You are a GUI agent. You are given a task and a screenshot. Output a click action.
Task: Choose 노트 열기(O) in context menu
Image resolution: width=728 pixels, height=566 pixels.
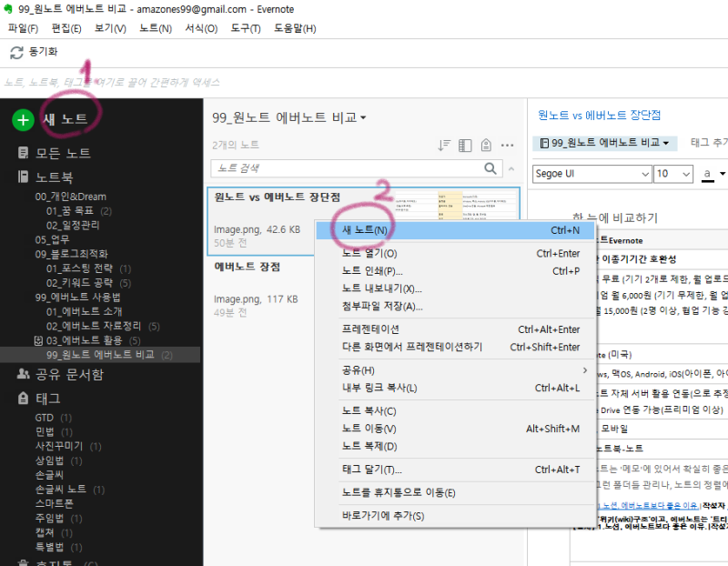tap(455, 254)
